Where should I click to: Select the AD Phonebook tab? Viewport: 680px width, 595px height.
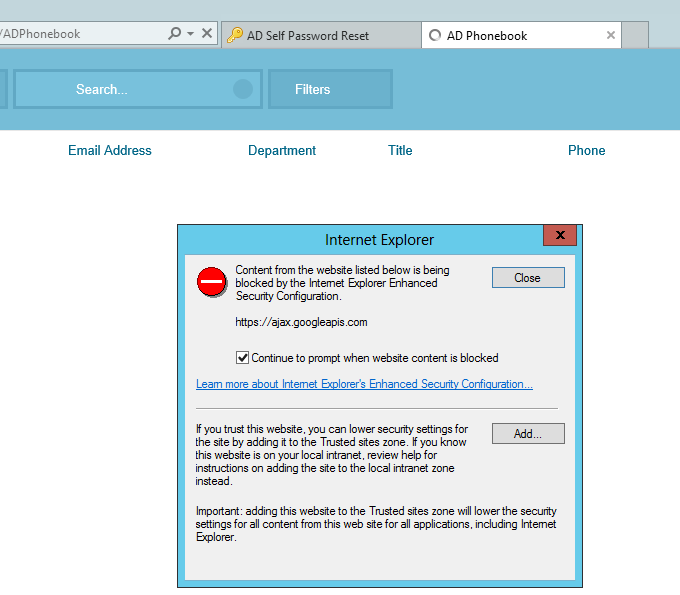[521, 35]
